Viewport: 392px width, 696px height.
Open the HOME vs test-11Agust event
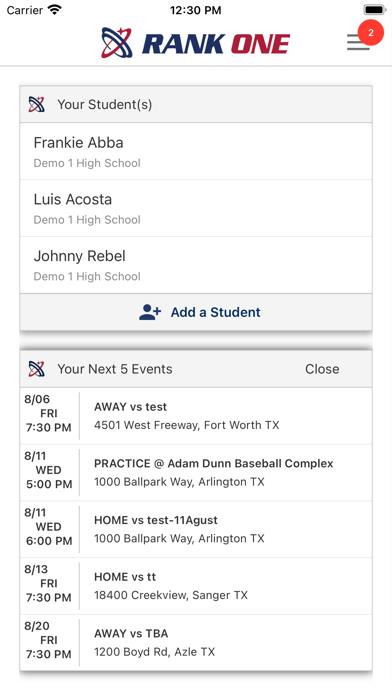click(x=196, y=530)
